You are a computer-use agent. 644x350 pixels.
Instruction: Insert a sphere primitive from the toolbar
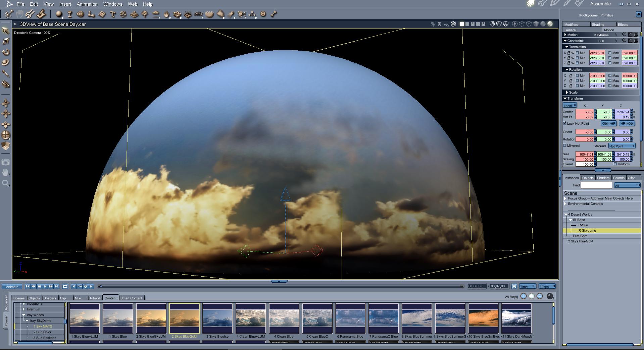pos(59,14)
